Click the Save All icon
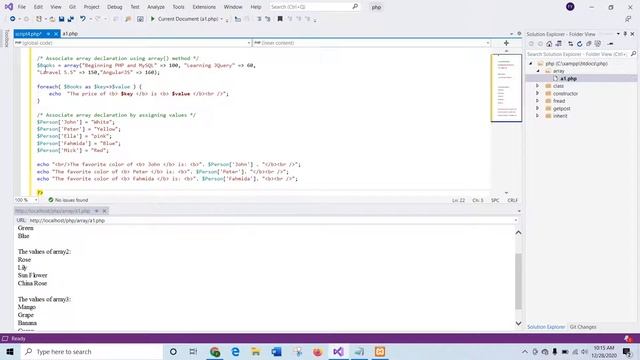 pyautogui.click(x=71, y=19)
